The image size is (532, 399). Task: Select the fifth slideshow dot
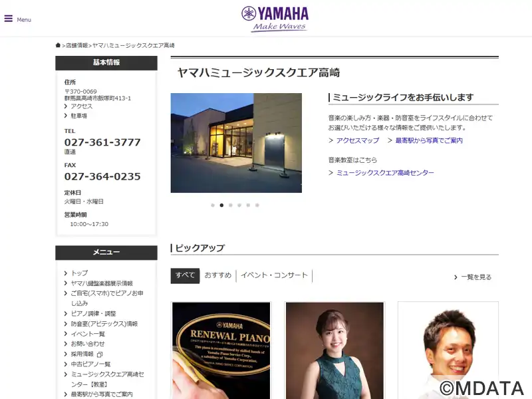pos(248,205)
